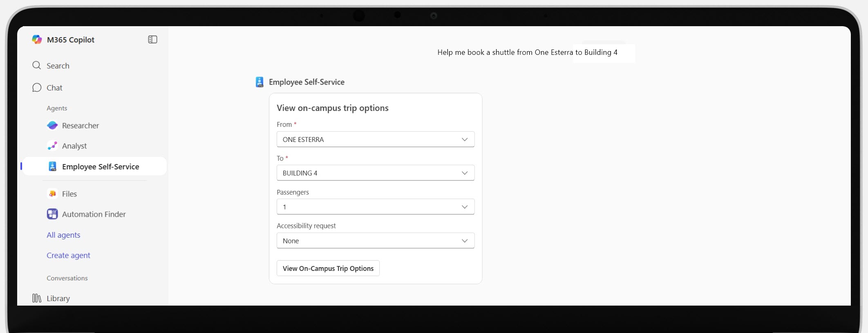Screen dimensions: 868x333
Task: Click the M365 Copilot logo icon
Action: pos(37,39)
